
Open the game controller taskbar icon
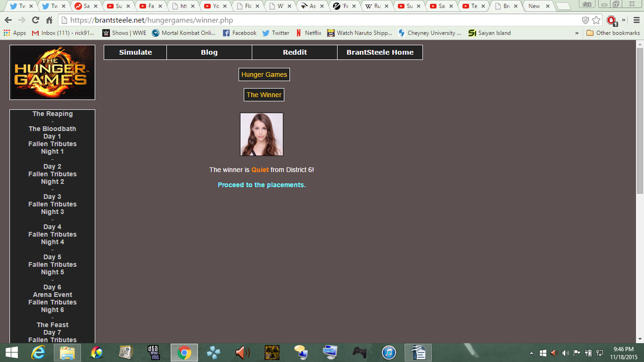point(360,352)
